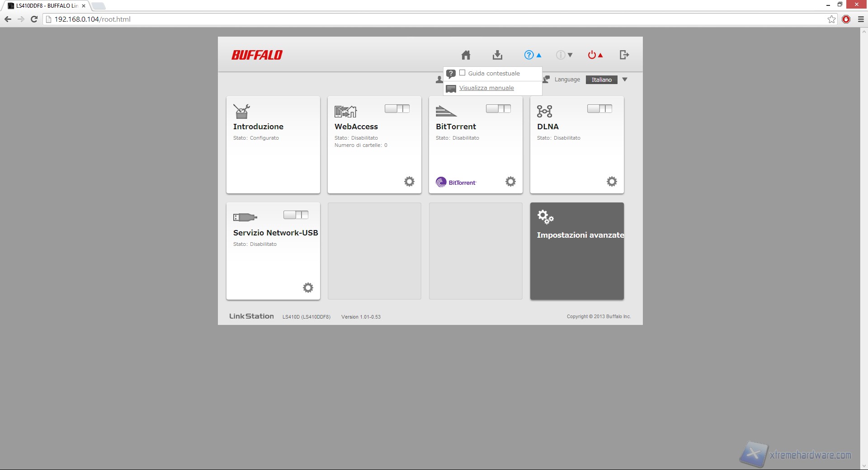Click the download icon in header
Image resolution: width=868 pixels, height=470 pixels.
497,55
